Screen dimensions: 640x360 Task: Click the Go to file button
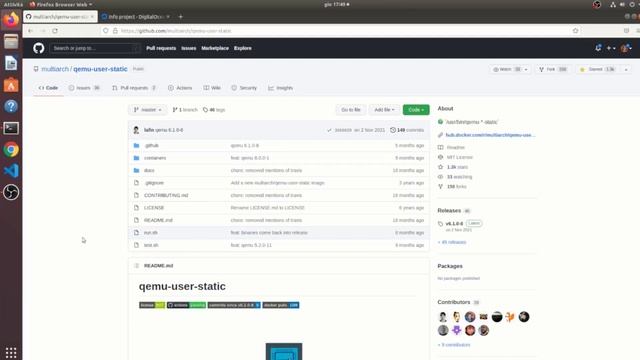[x=351, y=110]
